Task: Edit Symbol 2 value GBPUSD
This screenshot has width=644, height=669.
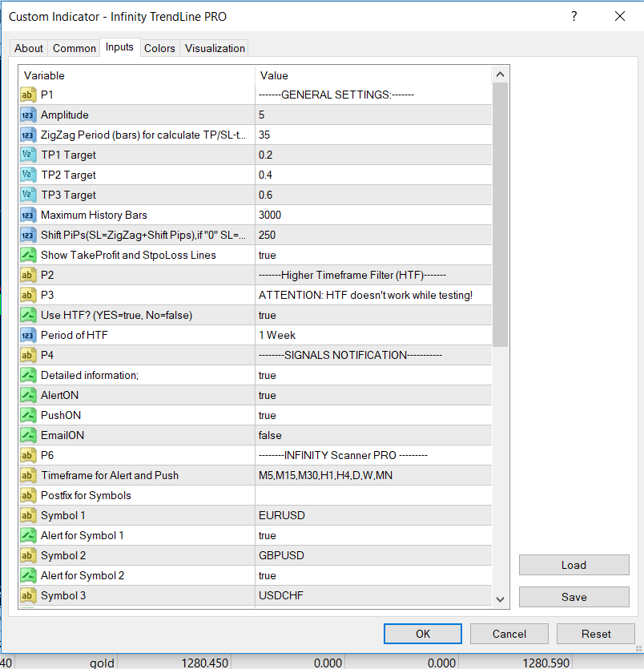Action: [373, 556]
